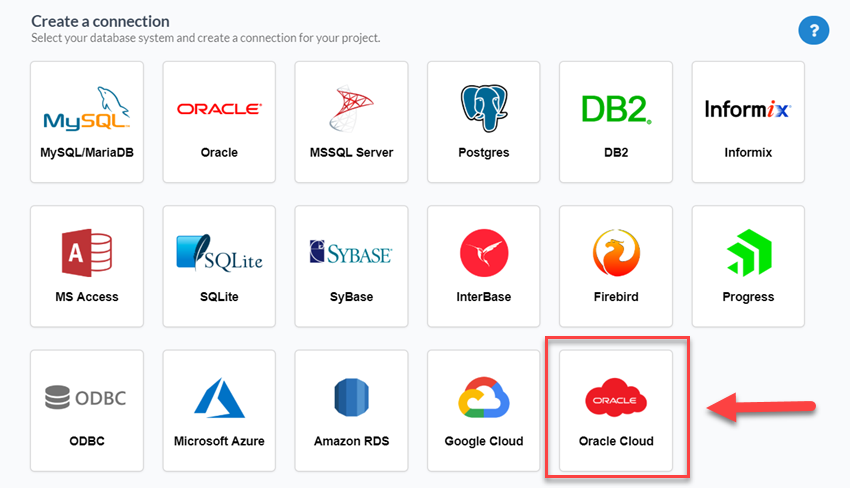Image resolution: width=850 pixels, height=488 pixels.
Task: Choose the Progress green logo
Action: pyautogui.click(x=748, y=252)
